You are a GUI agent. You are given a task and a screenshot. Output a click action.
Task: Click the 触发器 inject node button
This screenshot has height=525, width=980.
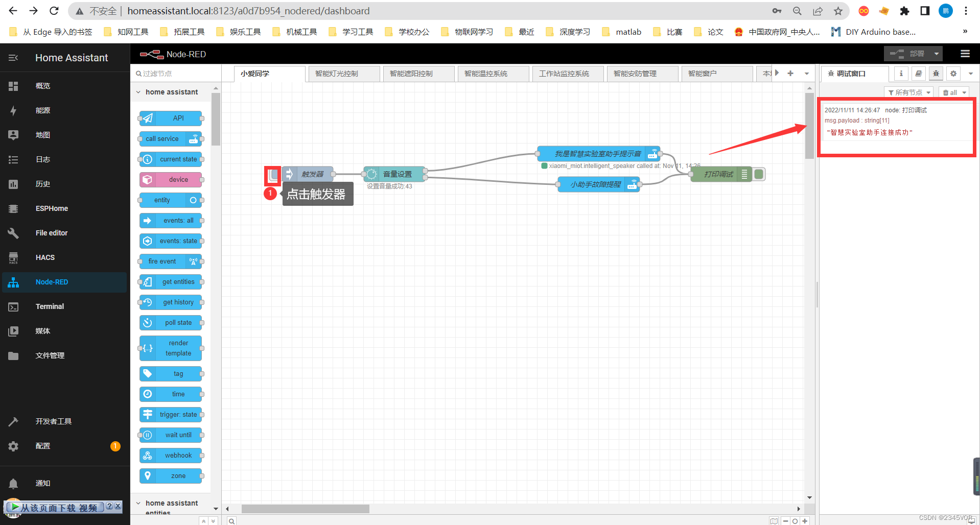273,176
